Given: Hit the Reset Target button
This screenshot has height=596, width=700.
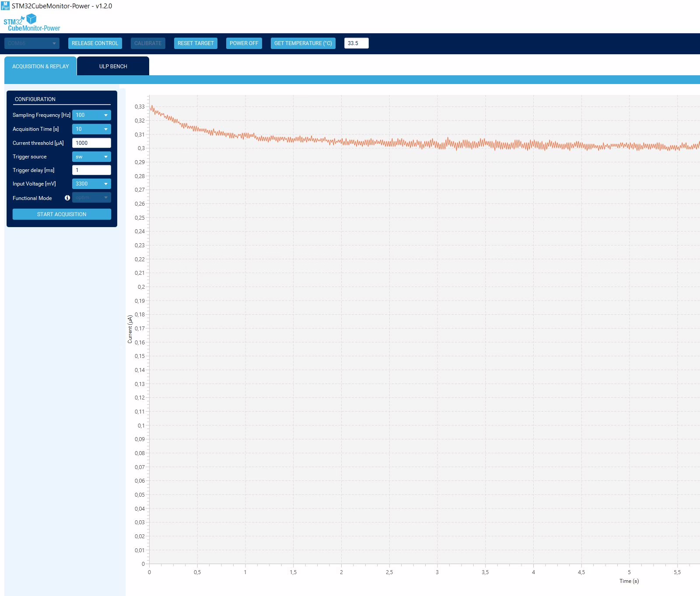Looking at the screenshot, I should 196,43.
